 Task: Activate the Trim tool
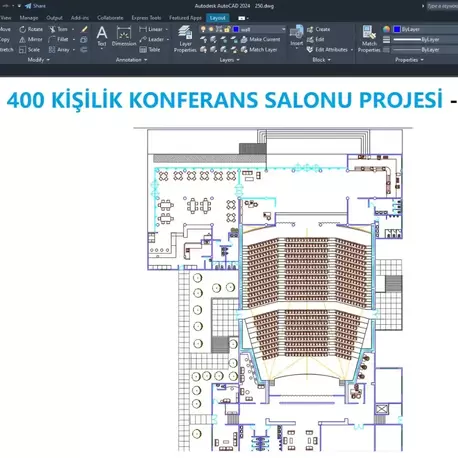coord(59,29)
